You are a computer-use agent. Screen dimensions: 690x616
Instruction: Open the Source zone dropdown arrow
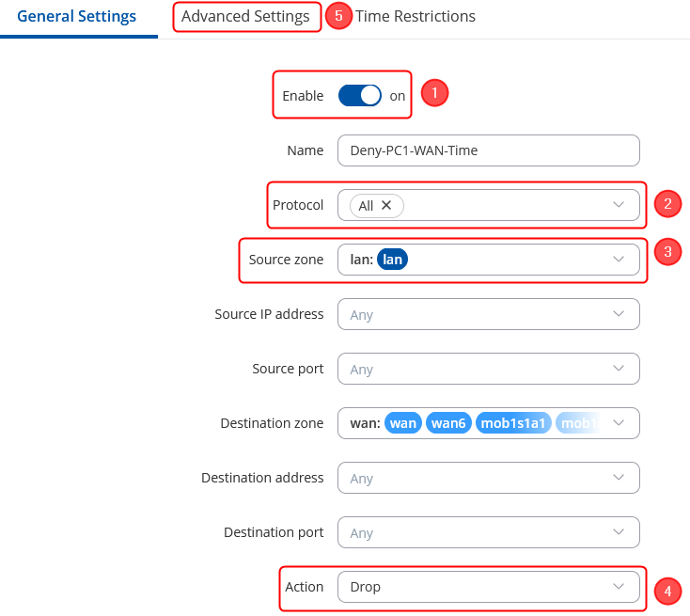619,260
